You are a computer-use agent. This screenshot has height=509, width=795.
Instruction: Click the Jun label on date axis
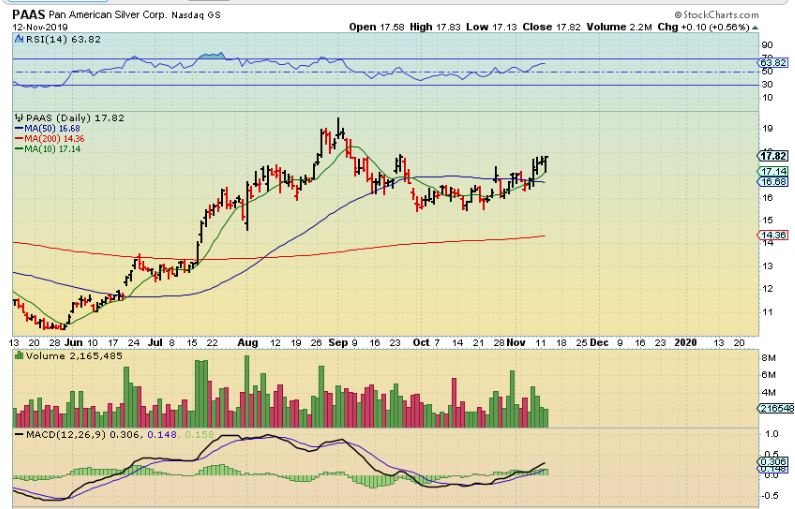pos(74,343)
